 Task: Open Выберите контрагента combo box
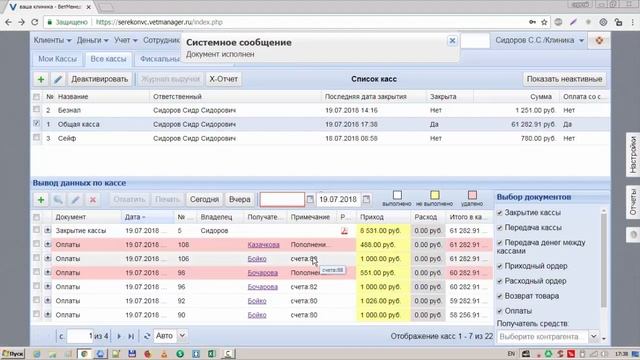coord(548,337)
